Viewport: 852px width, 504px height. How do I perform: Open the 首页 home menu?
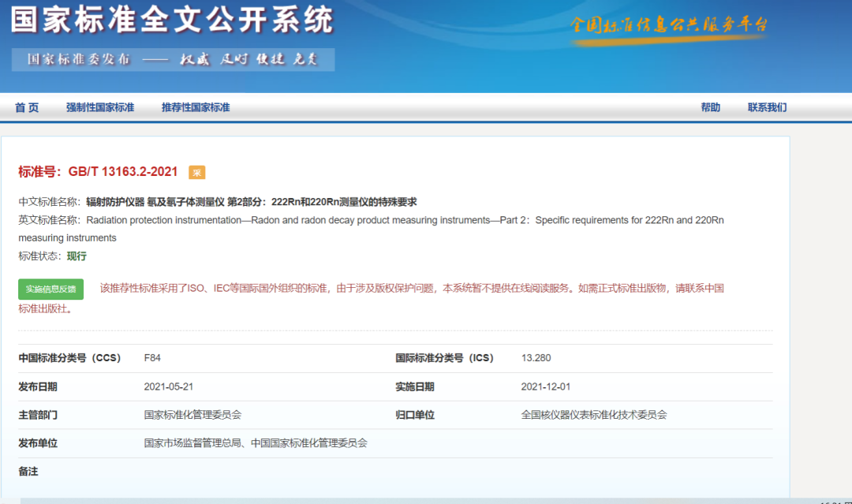point(26,107)
